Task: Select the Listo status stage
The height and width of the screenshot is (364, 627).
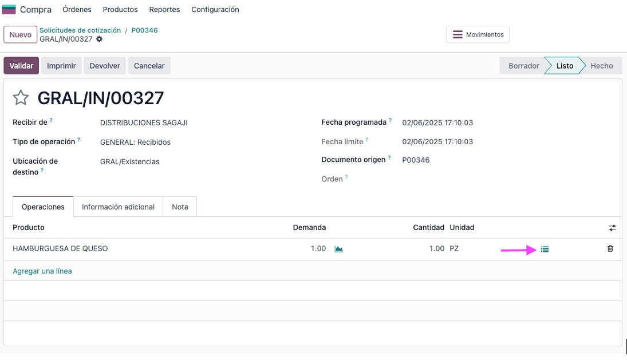Action: tap(565, 65)
